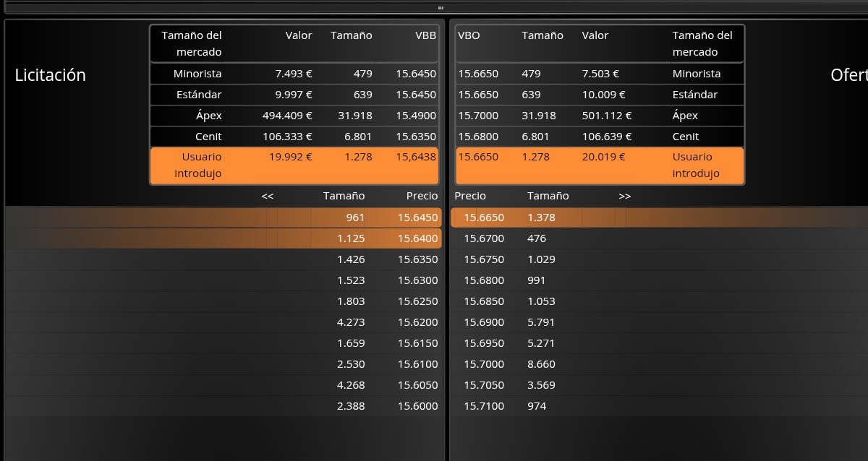Select the Estándar row in bid table
This screenshot has height=461, width=868.
[294, 95]
